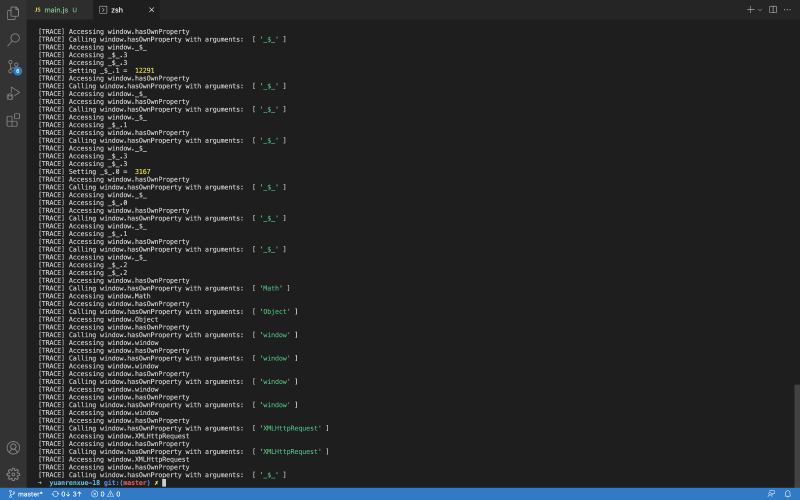Open the Extensions view
The width and height of the screenshot is (800, 500).
point(13,120)
